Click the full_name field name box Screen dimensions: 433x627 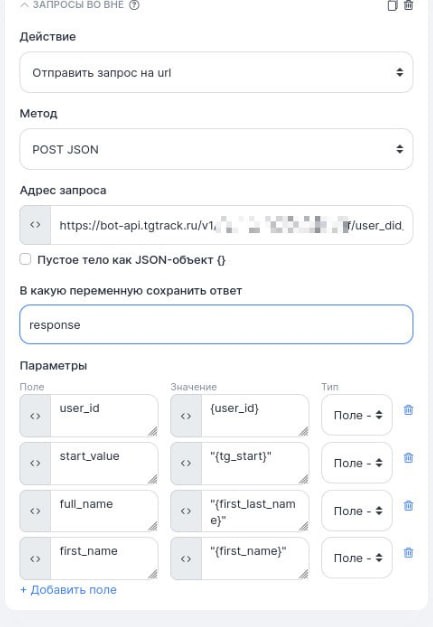click(104, 511)
